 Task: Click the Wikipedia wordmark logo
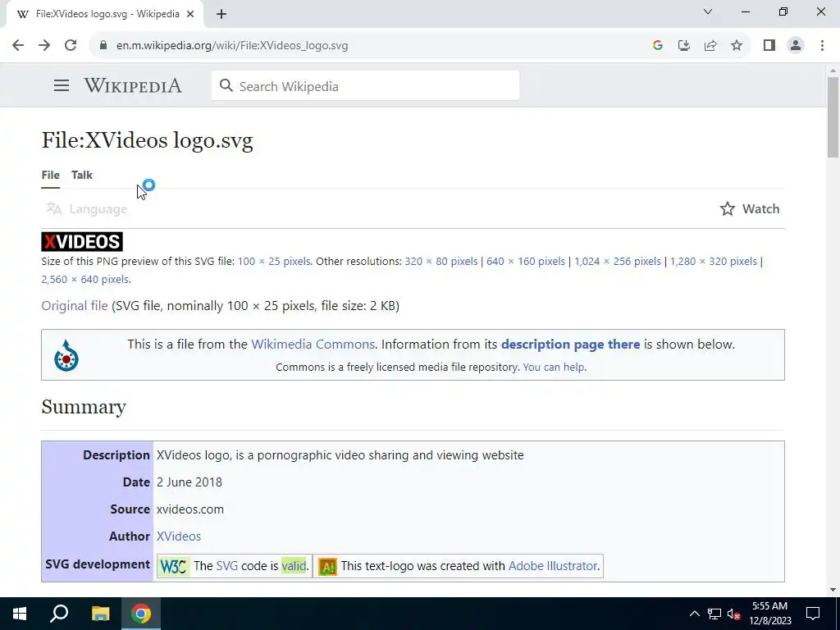pos(133,85)
